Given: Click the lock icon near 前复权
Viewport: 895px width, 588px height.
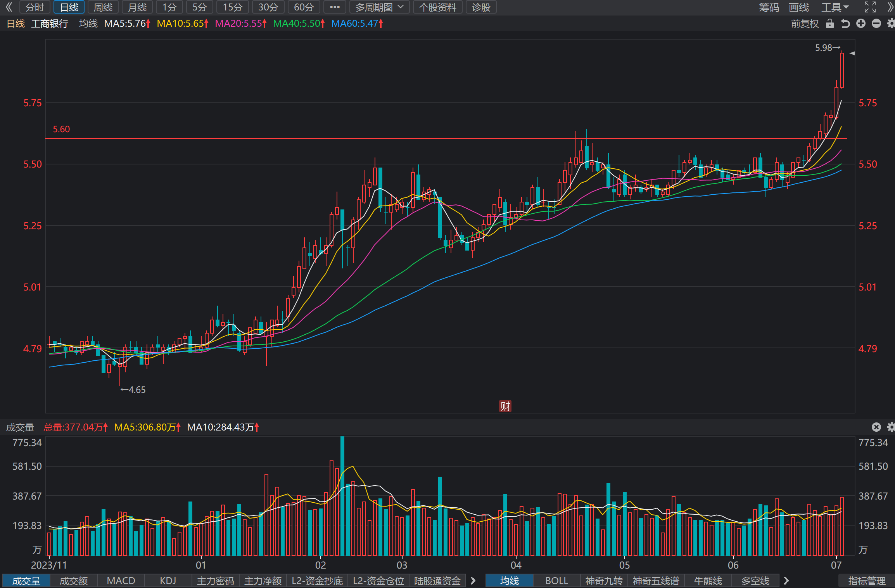Looking at the screenshot, I should [830, 24].
